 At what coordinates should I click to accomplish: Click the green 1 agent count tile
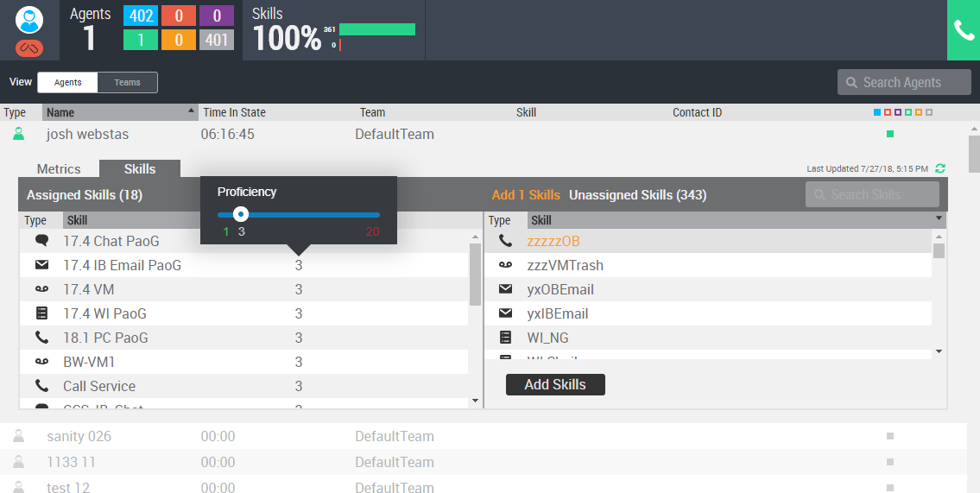pos(141,40)
